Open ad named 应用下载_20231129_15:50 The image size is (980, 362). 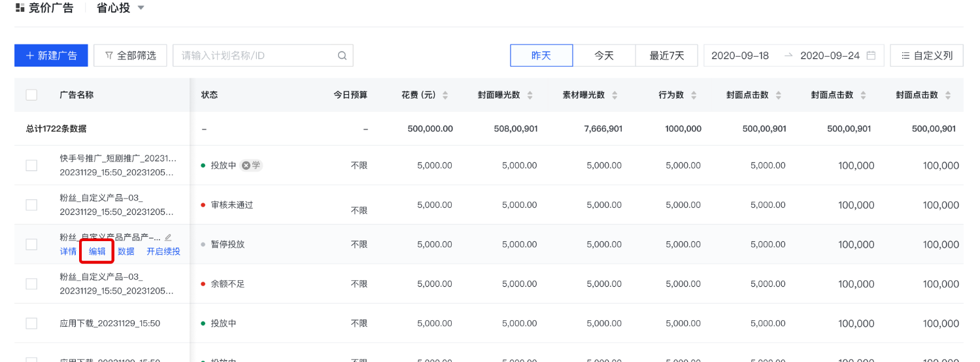110,323
